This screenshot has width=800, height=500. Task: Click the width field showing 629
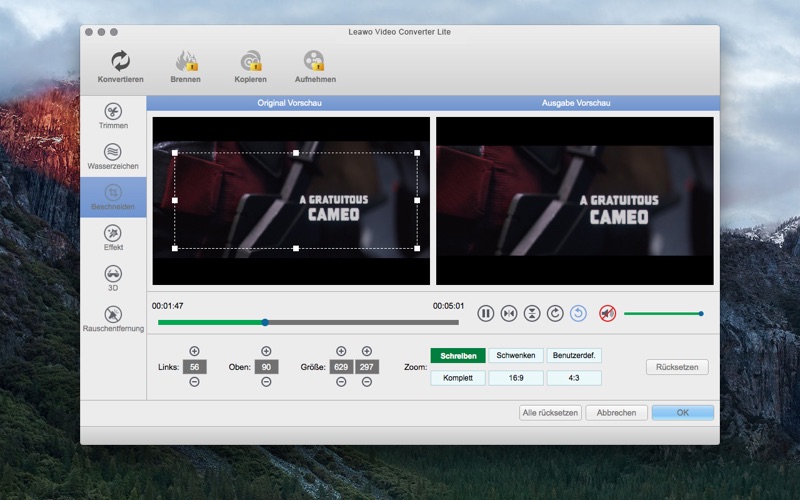pos(341,367)
